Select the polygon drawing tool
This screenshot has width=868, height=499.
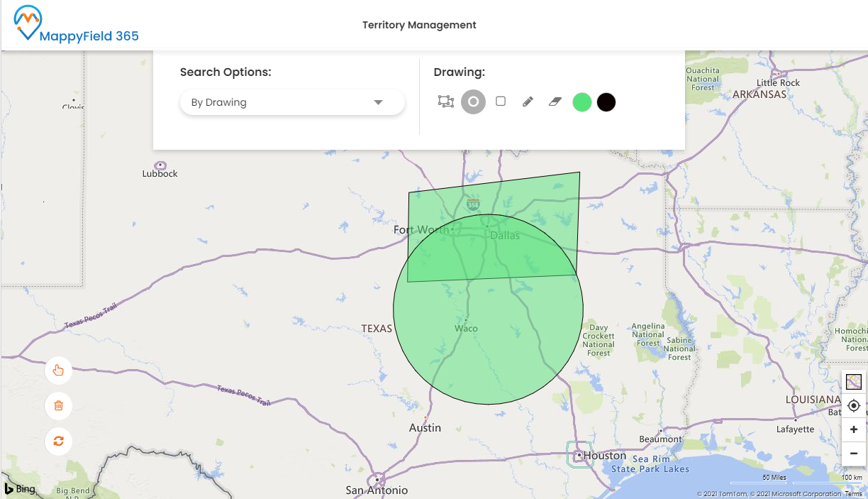click(x=445, y=102)
